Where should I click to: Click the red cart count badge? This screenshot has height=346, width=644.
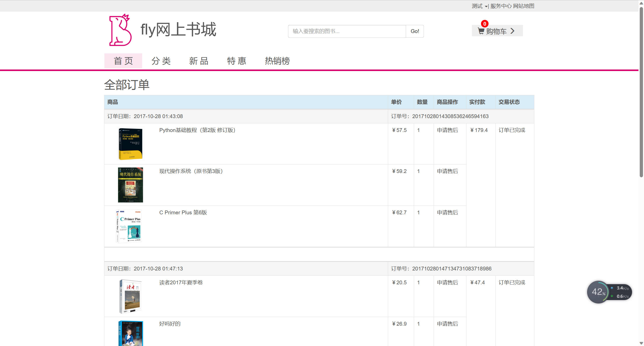pyautogui.click(x=485, y=24)
